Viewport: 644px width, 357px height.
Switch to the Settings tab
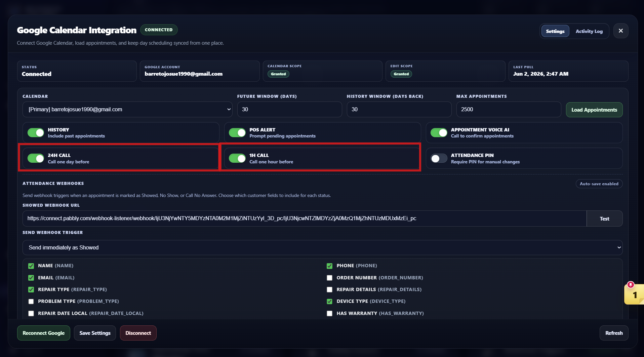pyautogui.click(x=555, y=31)
